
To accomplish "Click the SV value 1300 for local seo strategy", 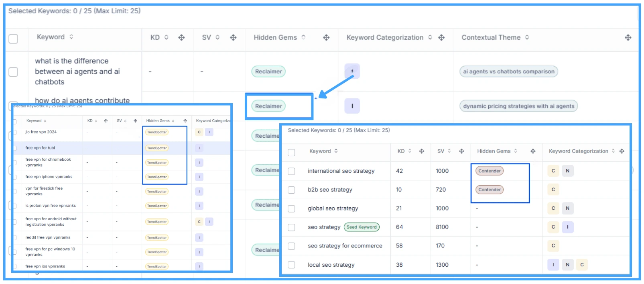I will click(x=442, y=265).
